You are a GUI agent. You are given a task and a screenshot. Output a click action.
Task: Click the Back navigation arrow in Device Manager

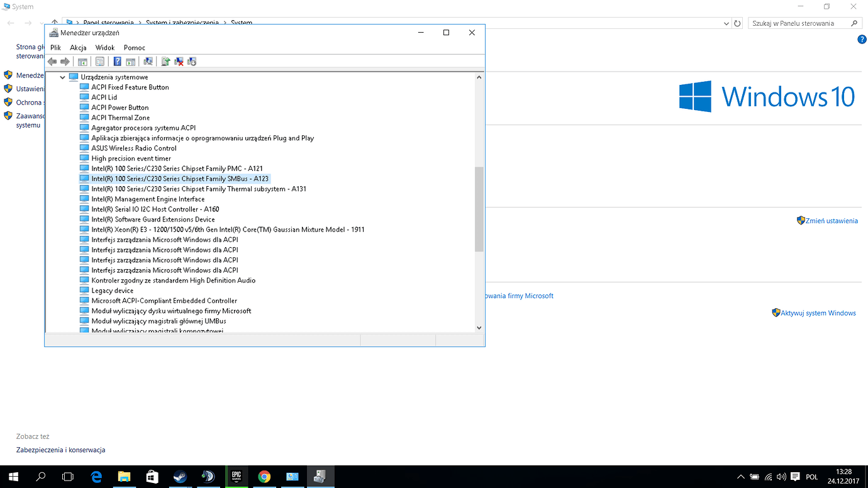tap(52, 61)
